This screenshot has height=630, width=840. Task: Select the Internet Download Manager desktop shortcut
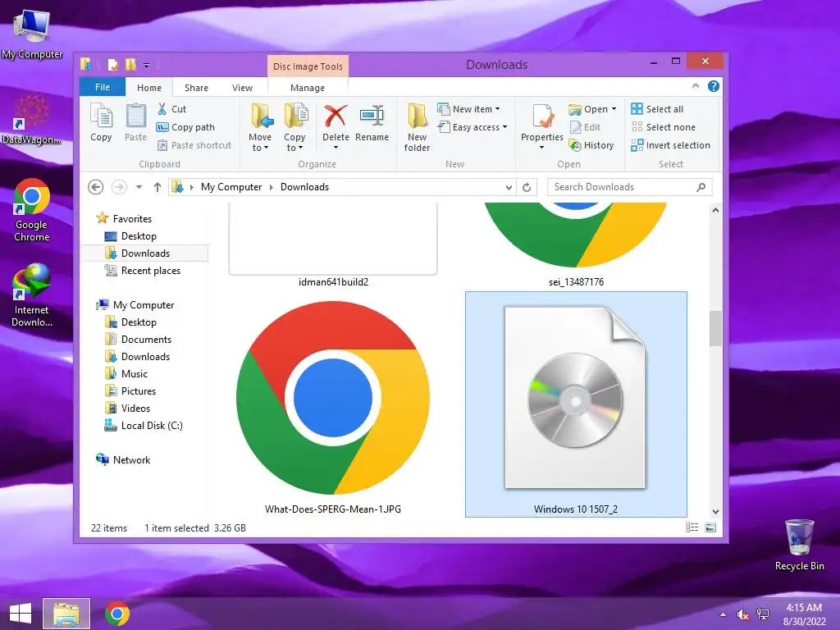32,295
